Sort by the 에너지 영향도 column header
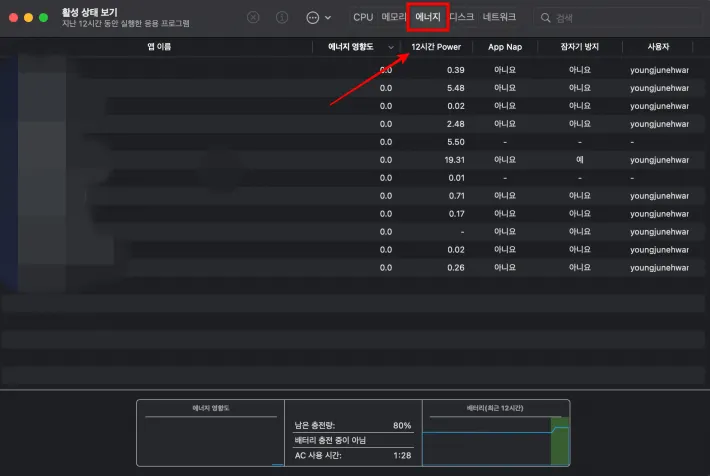Image resolution: width=710 pixels, height=476 pixels. [350, 47]
